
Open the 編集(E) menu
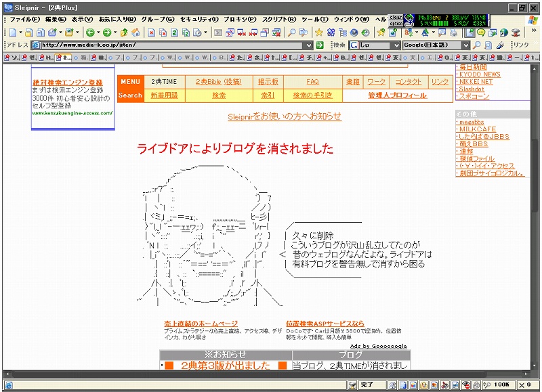56,20
